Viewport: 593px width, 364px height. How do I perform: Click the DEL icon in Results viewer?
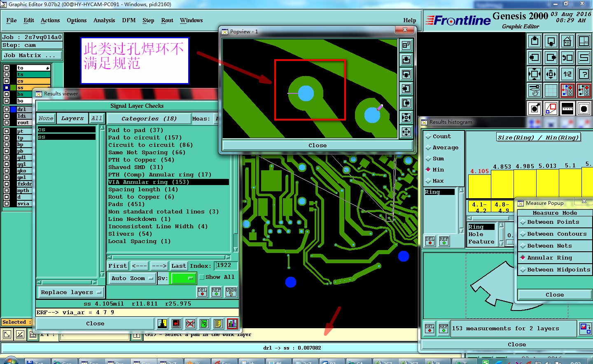[202, 292]
